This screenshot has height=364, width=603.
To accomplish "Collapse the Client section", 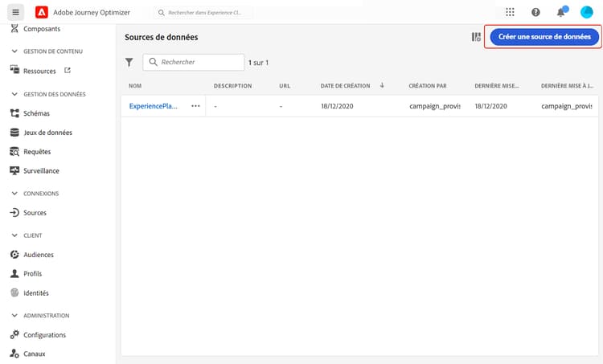I will pos(14,235).
